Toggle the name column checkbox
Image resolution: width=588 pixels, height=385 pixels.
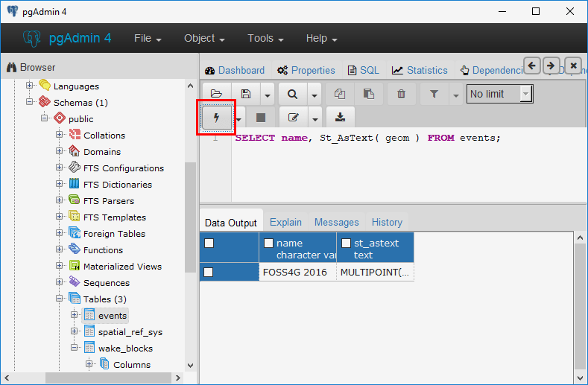(268, 244)
